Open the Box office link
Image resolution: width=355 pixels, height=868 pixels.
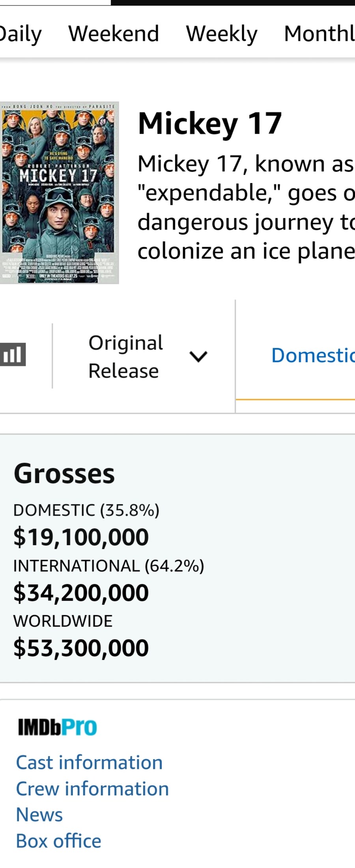point(58,841)
